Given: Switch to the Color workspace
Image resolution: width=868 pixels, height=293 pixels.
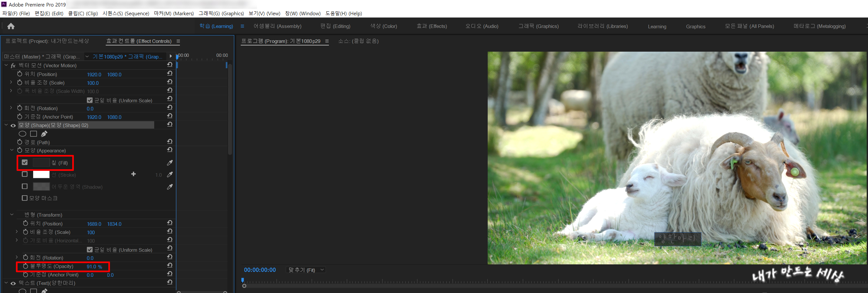Looking at the screenshot, I should [x=384, y=26].
